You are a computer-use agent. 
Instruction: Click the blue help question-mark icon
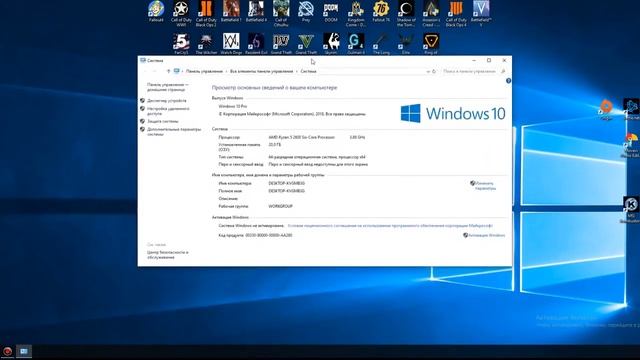508,81
